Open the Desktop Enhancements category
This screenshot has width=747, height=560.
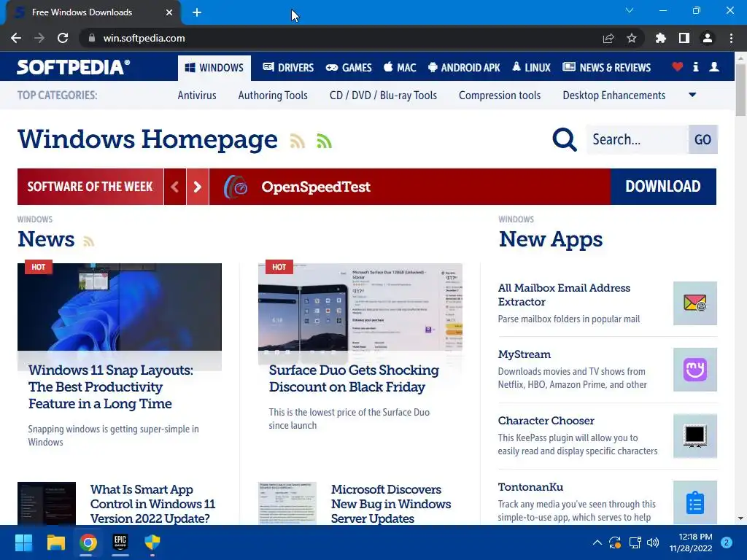(x=614, y=96)
